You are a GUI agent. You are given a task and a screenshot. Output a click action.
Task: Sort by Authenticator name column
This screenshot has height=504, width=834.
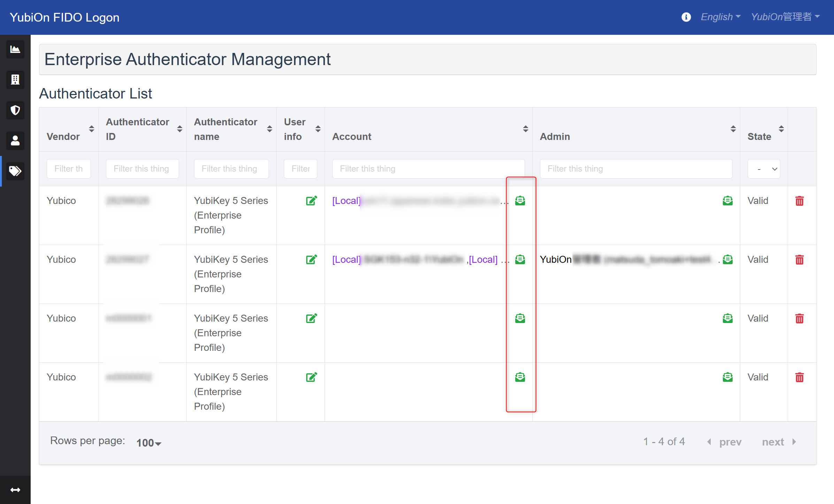coord(270,129)
